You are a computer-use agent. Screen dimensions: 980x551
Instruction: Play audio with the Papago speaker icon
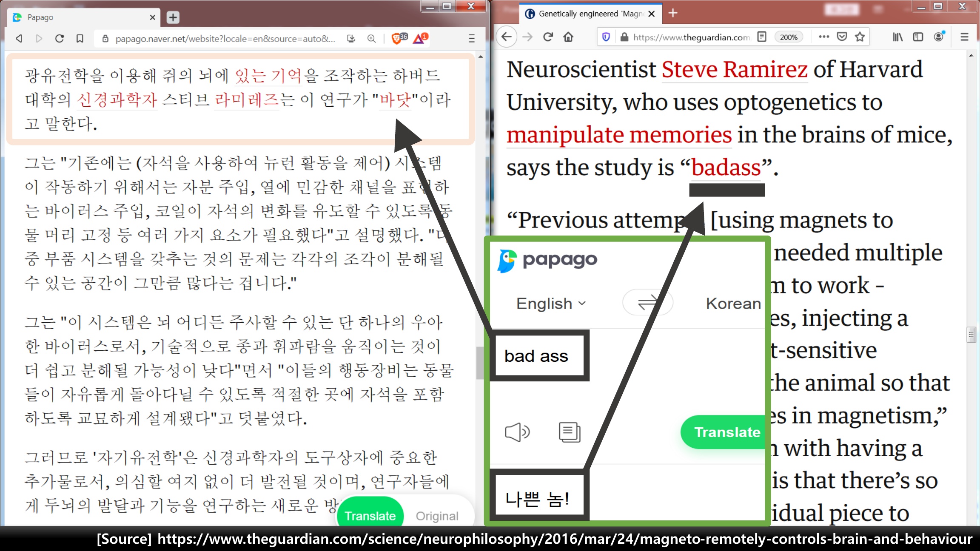[x=517, y=432]
